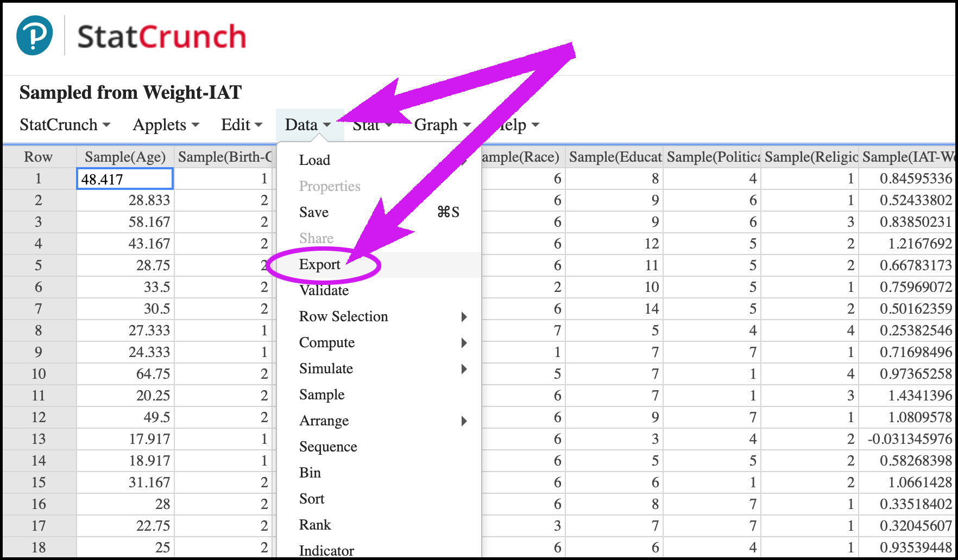Open the Edit dropdown menu
This screenshot has height=560, width=958.
(x=242, y=125)
